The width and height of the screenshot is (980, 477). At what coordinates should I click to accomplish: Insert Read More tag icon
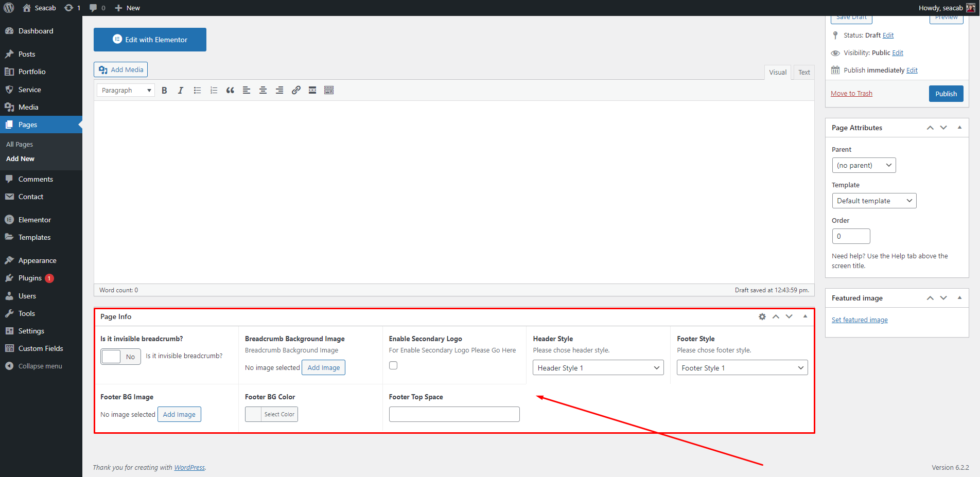(x=312, y=91)
